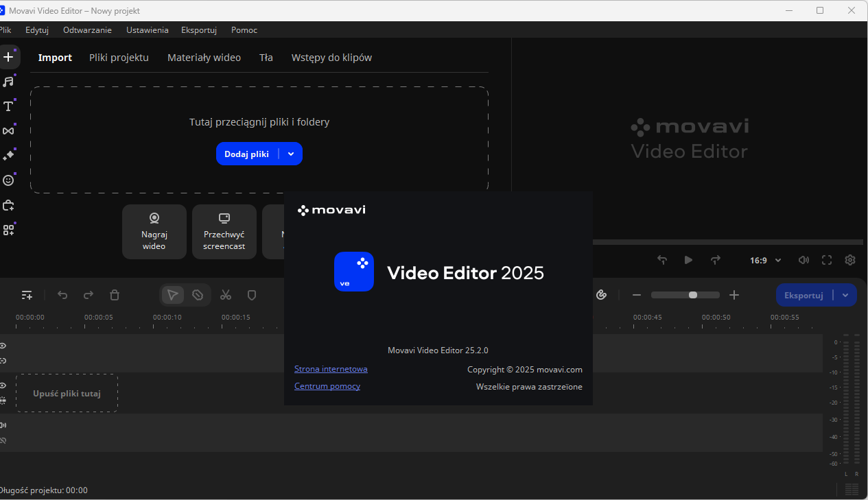Viewport: 868px width, 500px height.
Task: Zoom out timeline with minus icon
Action: [637, 295]
